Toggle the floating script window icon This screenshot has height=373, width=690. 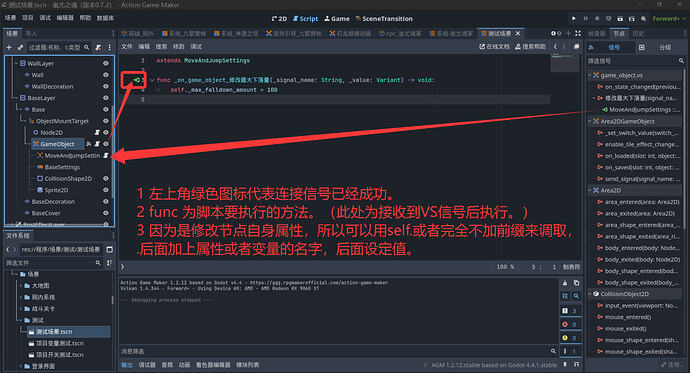[x=576, y=47]
